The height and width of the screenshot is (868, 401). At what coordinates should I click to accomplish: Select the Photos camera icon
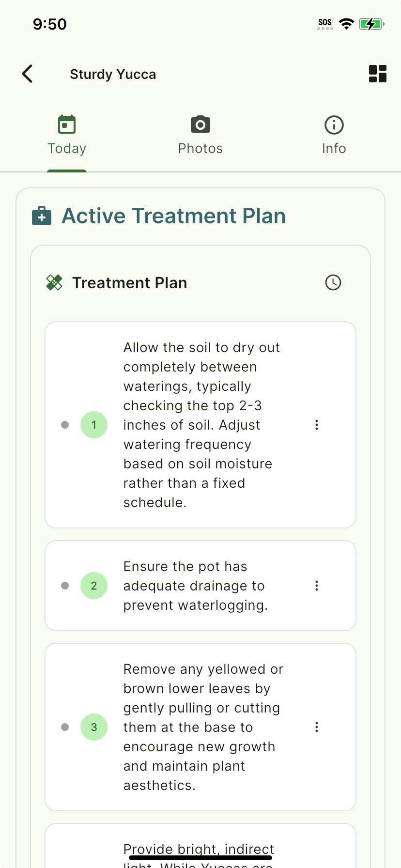[200, 124]
